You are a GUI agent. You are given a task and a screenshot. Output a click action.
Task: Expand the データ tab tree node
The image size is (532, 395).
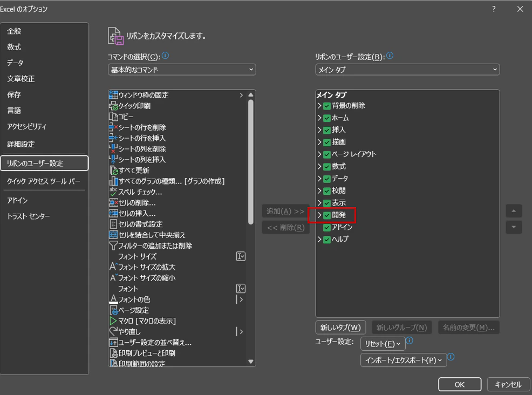click(319, 179)
